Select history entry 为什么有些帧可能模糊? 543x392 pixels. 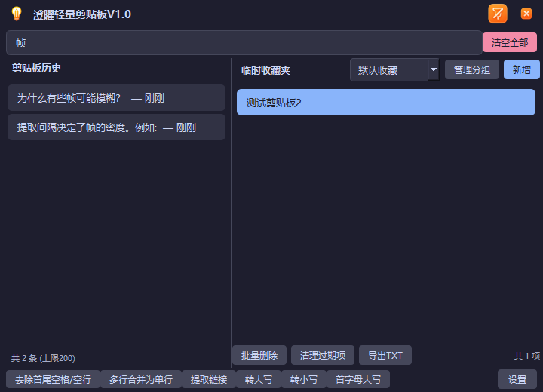116,98
